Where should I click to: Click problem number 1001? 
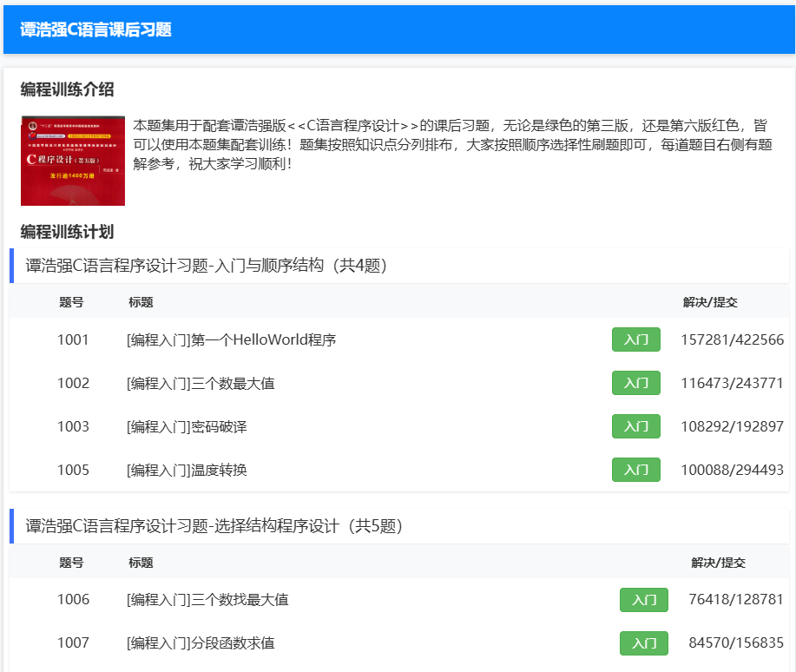click(73, 339)
